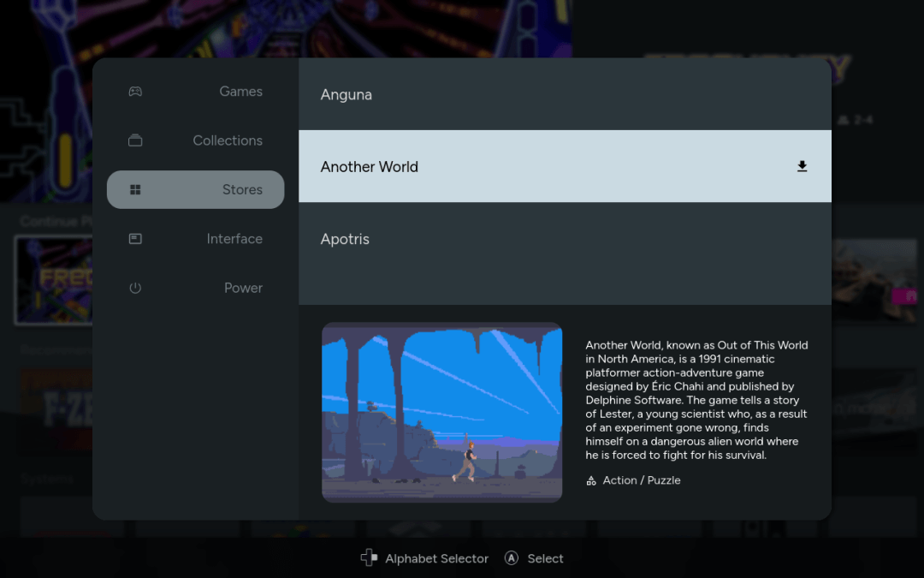The height and width of the screenshot is (578, 924).
Task: Click the controller icon for Alphabet Selector
Action: pyautogui.click(x=369, y=557)
